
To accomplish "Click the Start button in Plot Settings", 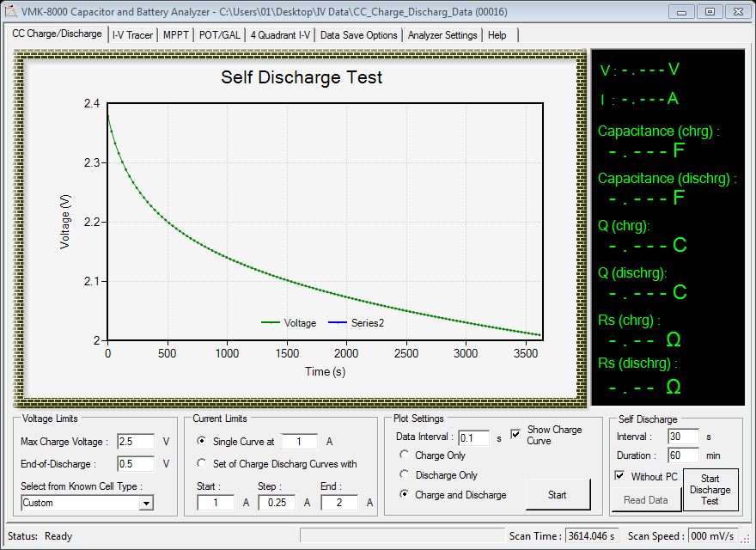I will coord(558,494).
